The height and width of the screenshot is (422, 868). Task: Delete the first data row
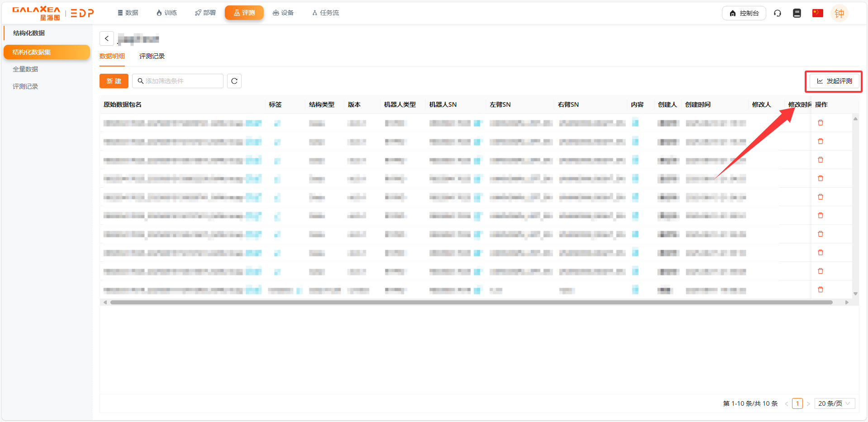[x=820, y=123]
